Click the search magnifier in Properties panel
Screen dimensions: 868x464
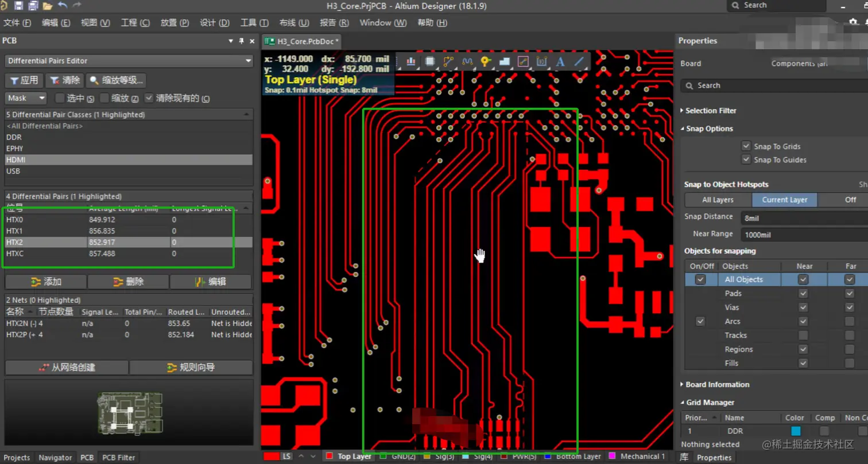(688, 85)
